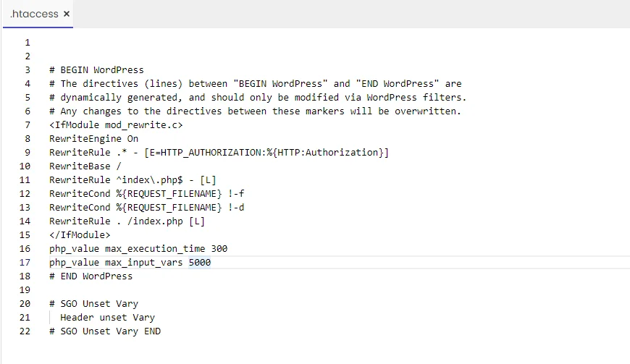Click the HTTP_AUTHORIZATION rewrite rule line
This screenshot has height=364, width=630.
coord(219,153)
